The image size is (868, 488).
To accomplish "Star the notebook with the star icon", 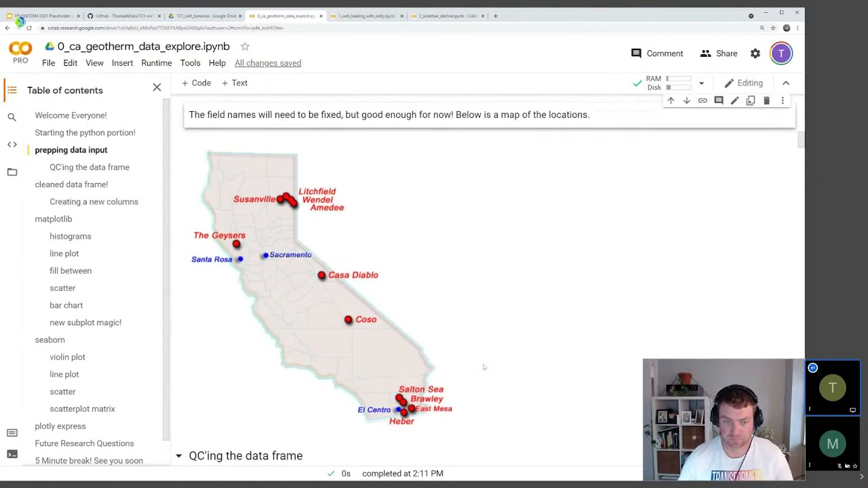I will click(245, 46).
